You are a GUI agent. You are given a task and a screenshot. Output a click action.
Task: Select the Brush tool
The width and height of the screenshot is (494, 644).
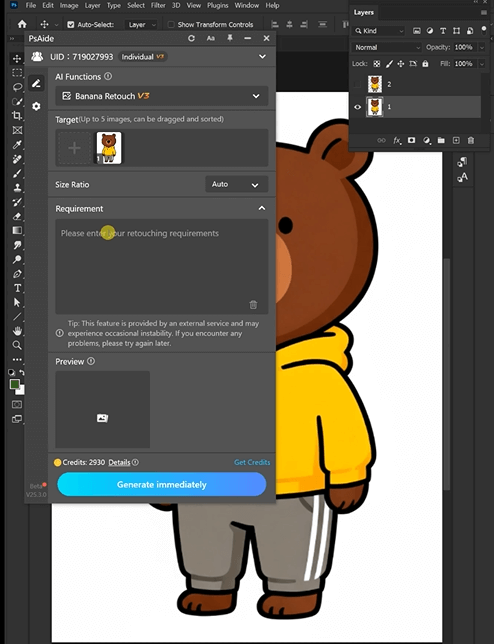pyautogui.click(x=17, y=173)
